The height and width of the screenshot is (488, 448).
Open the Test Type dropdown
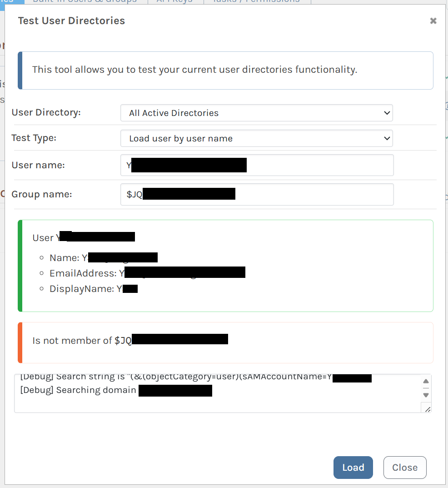tap(256, 138)
